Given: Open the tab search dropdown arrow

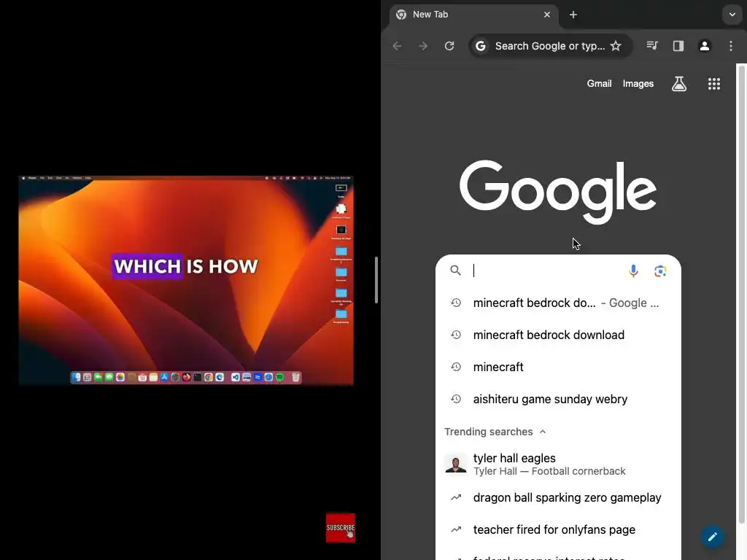Looking at the screenshot, I should tap(732, 15).
